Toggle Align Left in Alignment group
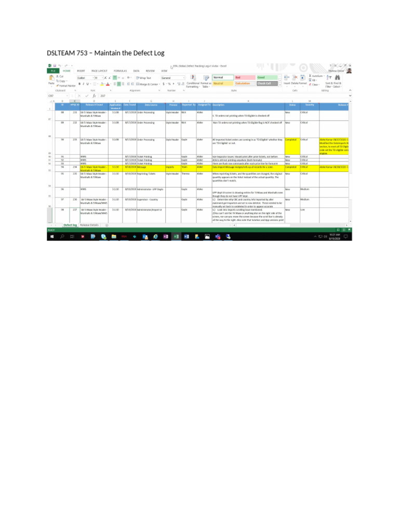The height and width of the screenshot is (532, 399). [x=115, y=84]
